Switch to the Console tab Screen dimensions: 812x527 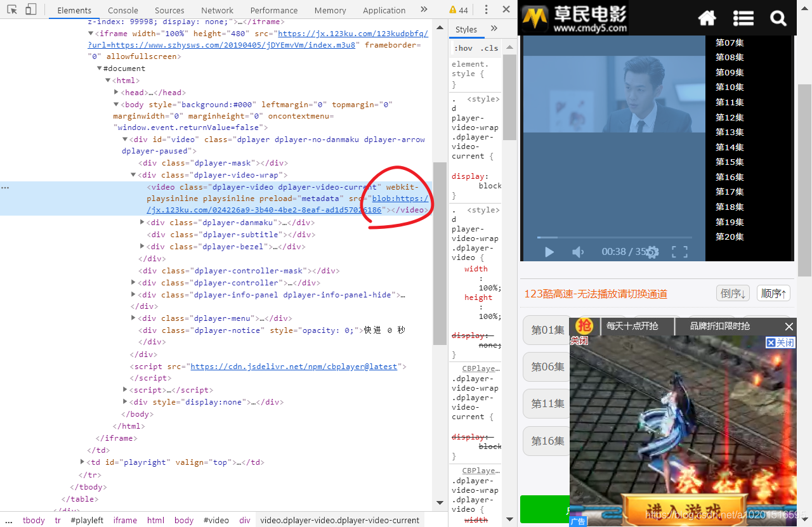click(x=123, y=10)
